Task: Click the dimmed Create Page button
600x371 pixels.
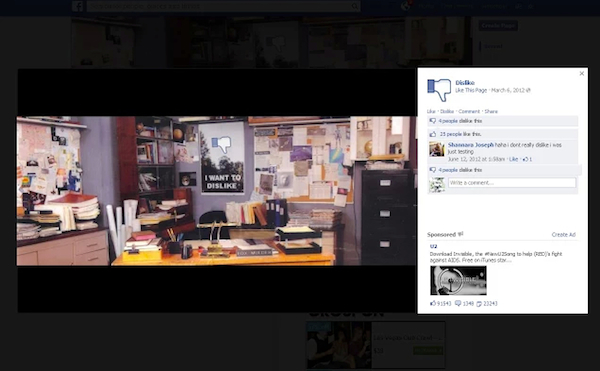Action: tap(498, 26)
